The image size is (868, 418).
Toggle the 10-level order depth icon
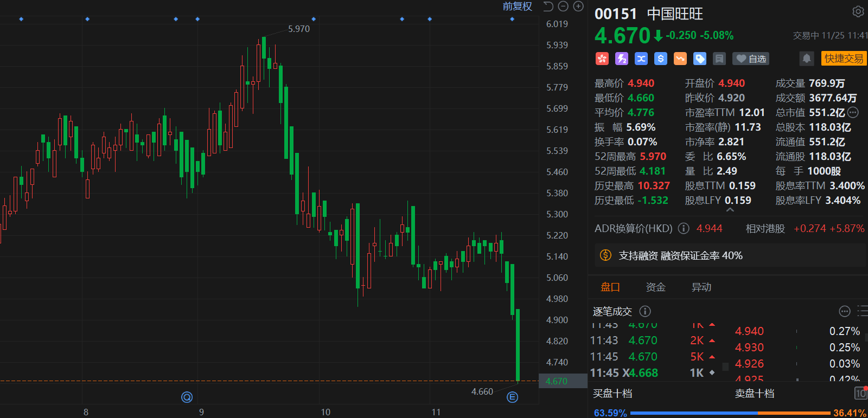(x=860, y=393)
